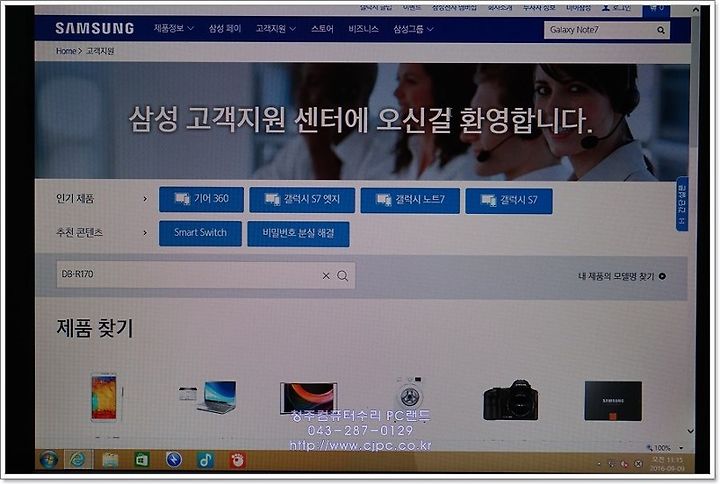Click the header search magnifier icon

661,30
